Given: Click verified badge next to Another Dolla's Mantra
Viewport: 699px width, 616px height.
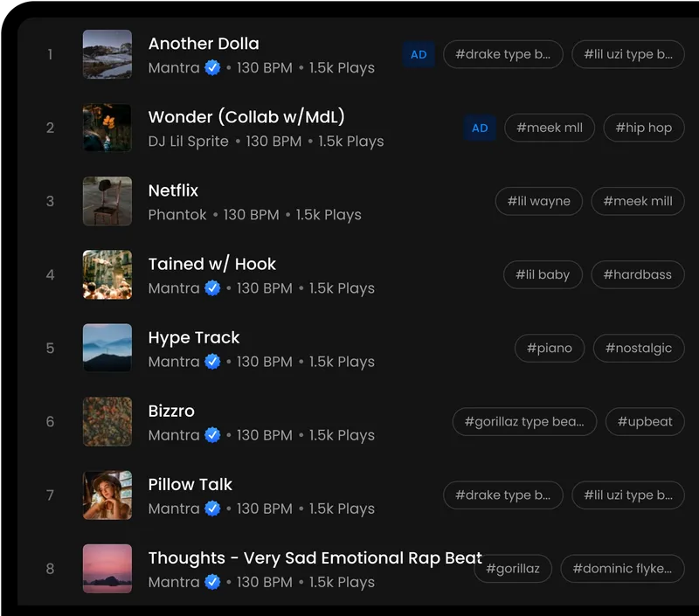Looking at the screenshot, I should 212,68.
